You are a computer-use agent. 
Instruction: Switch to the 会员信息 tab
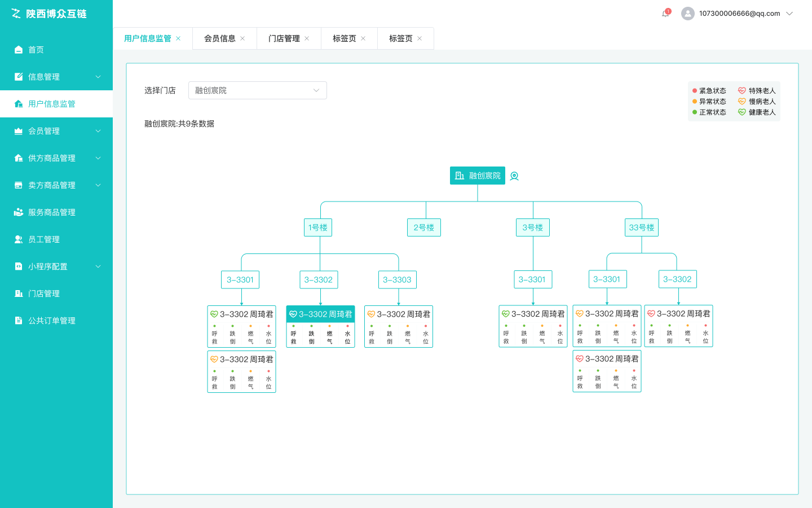click(x=220, y=38)
